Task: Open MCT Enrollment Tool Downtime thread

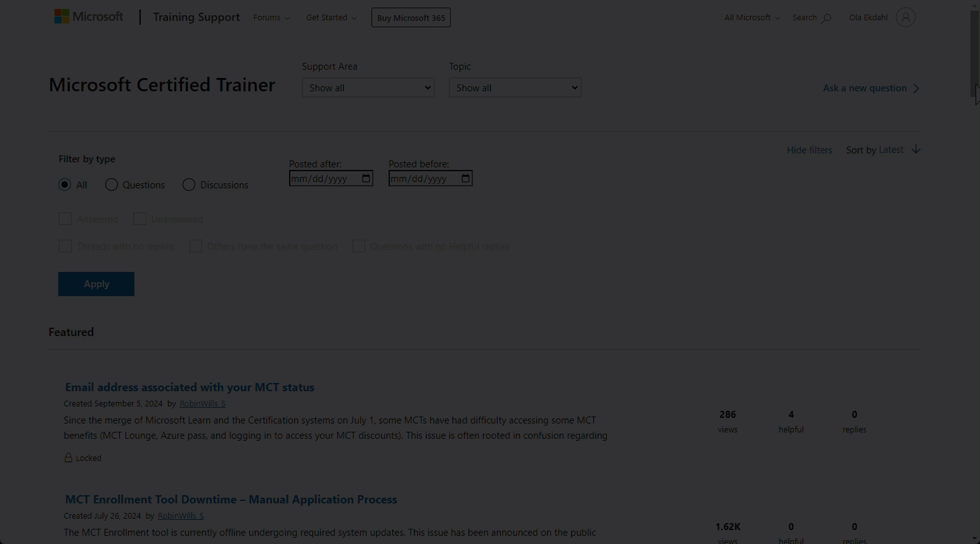Action: [x=231, y=500]
